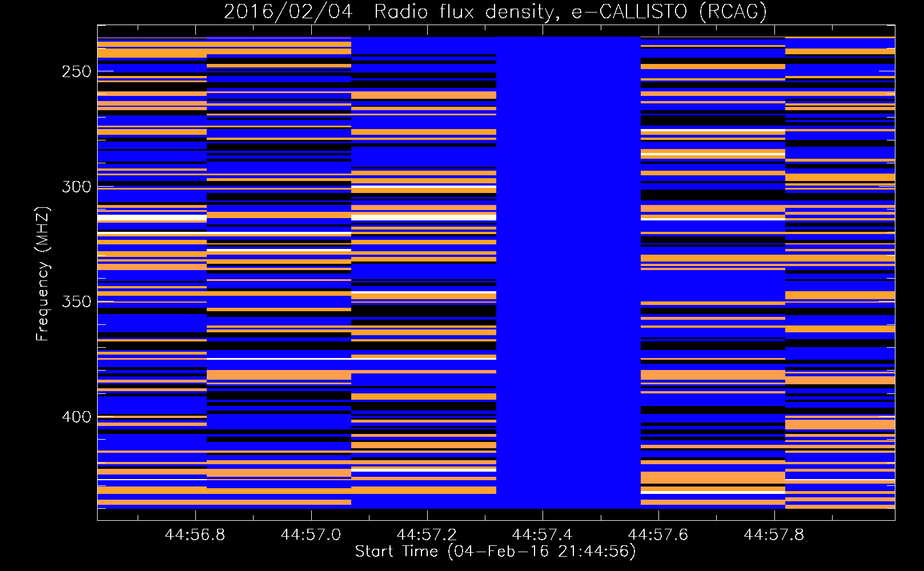Click the 44:57.4 time tick label
Viewport: 924px width, 571px height.
tap(542, 534)
